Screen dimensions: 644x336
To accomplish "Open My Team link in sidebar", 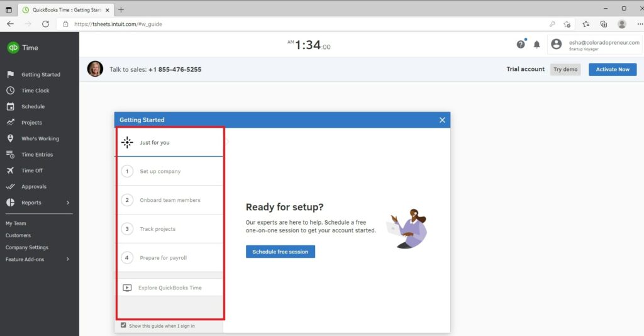I will (x=16, y=223).
